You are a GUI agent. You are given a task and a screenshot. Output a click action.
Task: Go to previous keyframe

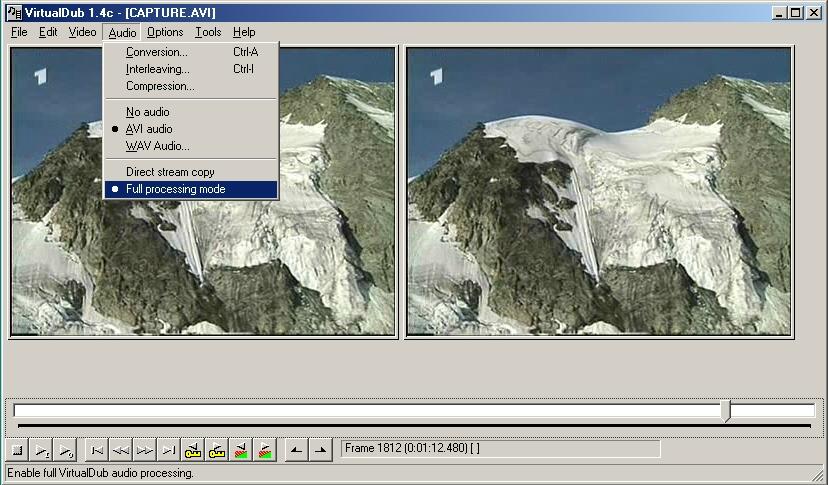click(x=193, y=450)
